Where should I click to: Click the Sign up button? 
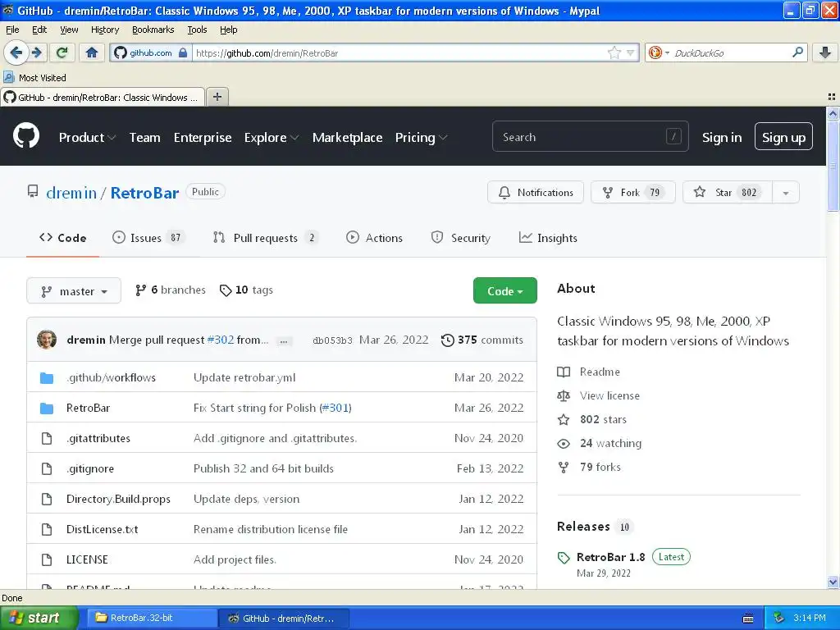coord(783,137)
